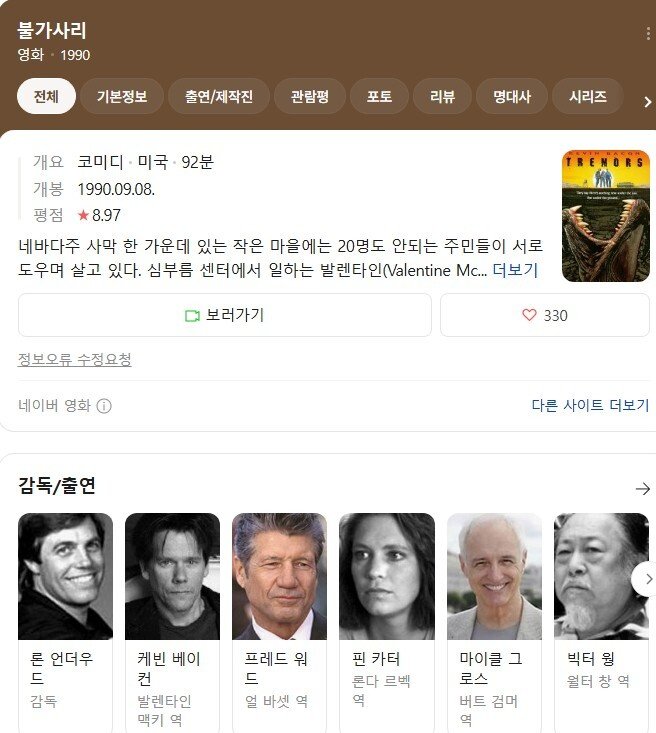The height and width of the screenshot is (733, 656).
Task: Expand synopsis with 더보기 link
Action: click(x=515, y=270)
